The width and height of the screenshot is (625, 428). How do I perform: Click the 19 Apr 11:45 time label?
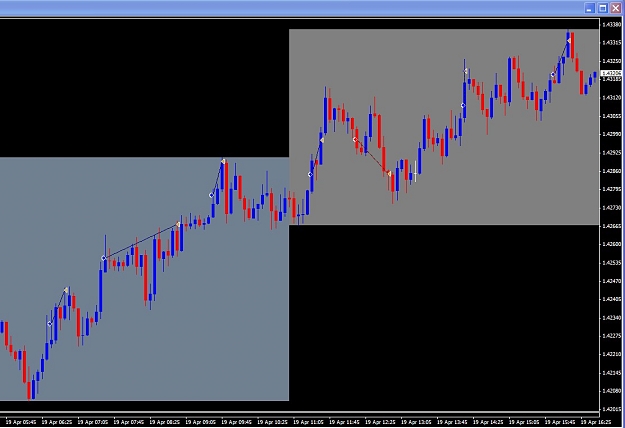(x=344, y=422)
